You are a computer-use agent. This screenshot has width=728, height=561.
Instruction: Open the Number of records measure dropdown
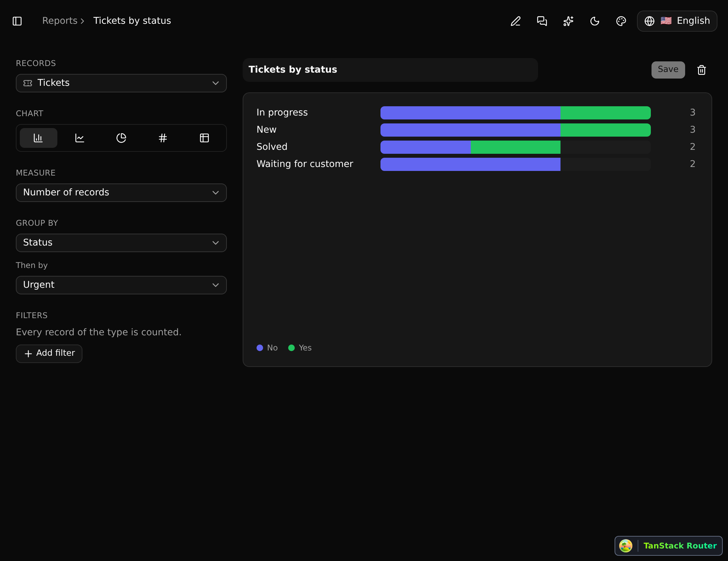coord(121,193)
